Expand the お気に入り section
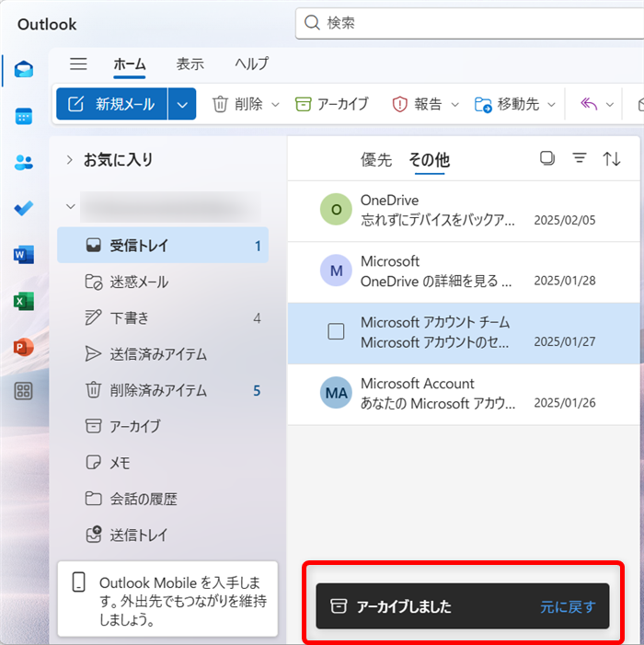Viewport: 644px width, 645px height. [x=69, y=159]
